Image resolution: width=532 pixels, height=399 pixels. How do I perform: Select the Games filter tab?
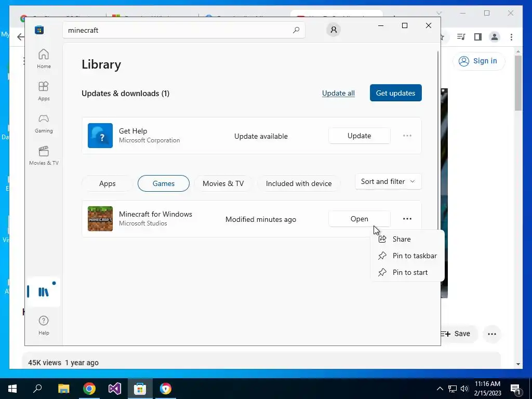click(x=164, y=183)
